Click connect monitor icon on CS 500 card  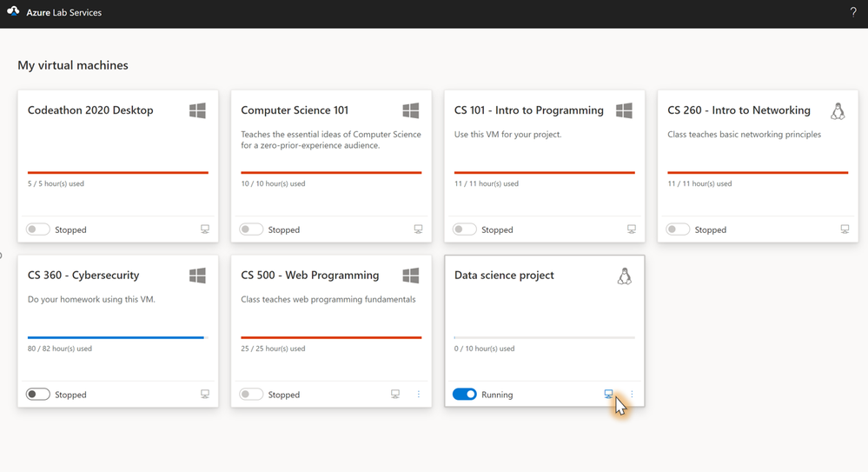coord(395,394)
